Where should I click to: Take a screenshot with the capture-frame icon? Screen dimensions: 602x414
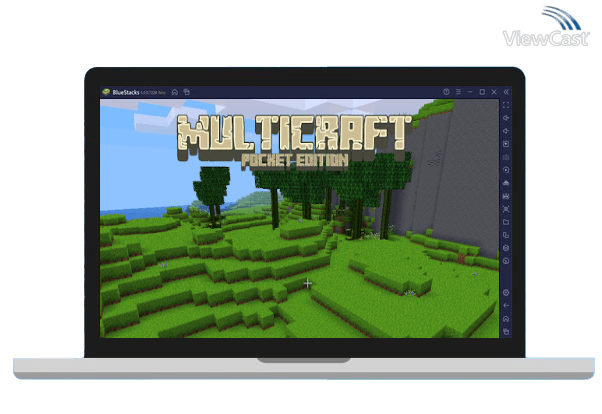coord(506,209)
